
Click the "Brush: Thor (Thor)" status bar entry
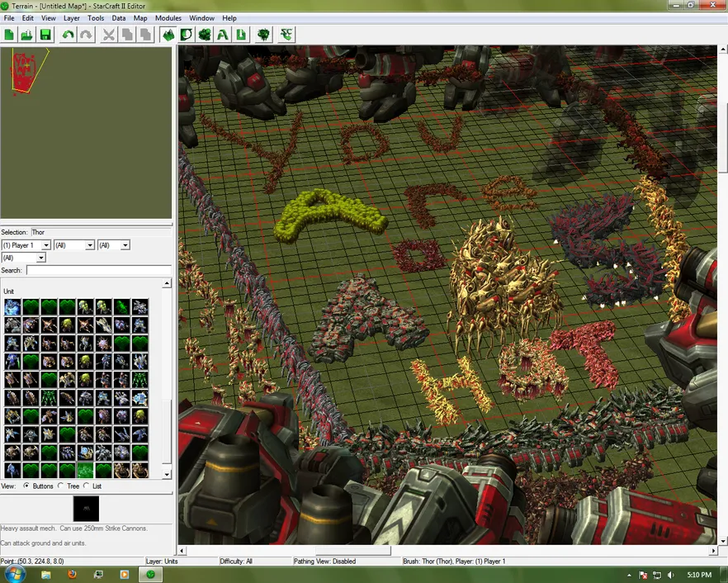coord(454,562)
